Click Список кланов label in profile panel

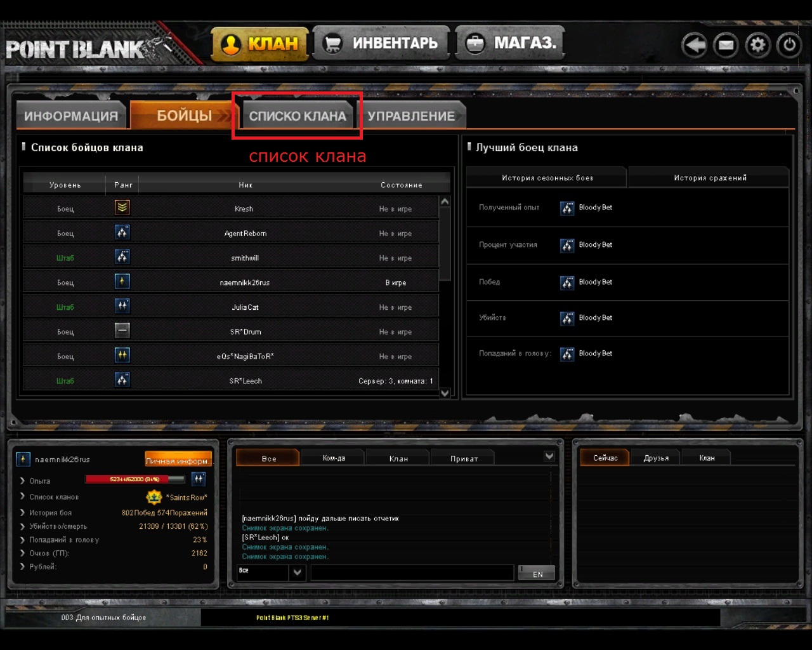pyautogui.click(x=54, y=497)
